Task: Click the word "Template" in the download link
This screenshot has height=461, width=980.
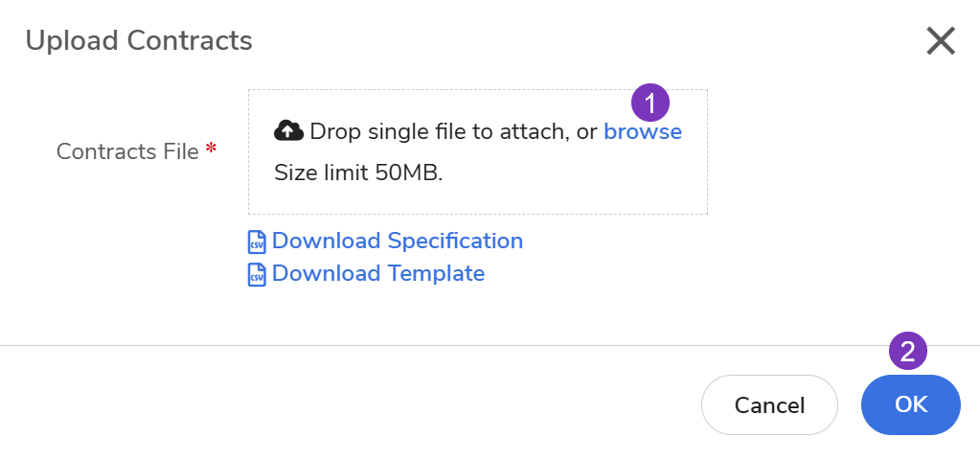Action: [x=435, y=273]
